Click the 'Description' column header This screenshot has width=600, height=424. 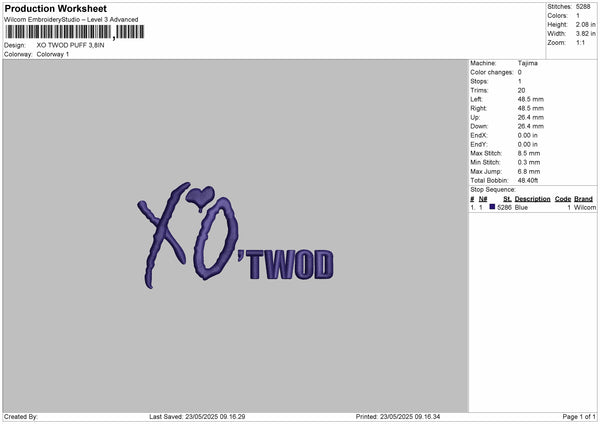pyautogui.click(x=533, y=199)
